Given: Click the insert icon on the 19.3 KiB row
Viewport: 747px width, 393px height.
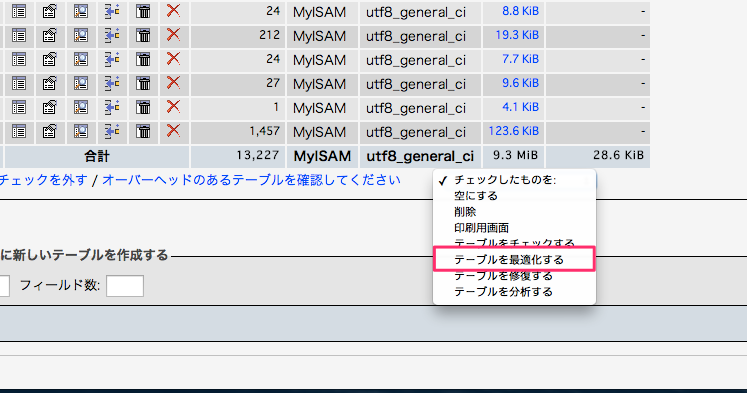Looking at the screenshot, I should (x=112, y=36).
